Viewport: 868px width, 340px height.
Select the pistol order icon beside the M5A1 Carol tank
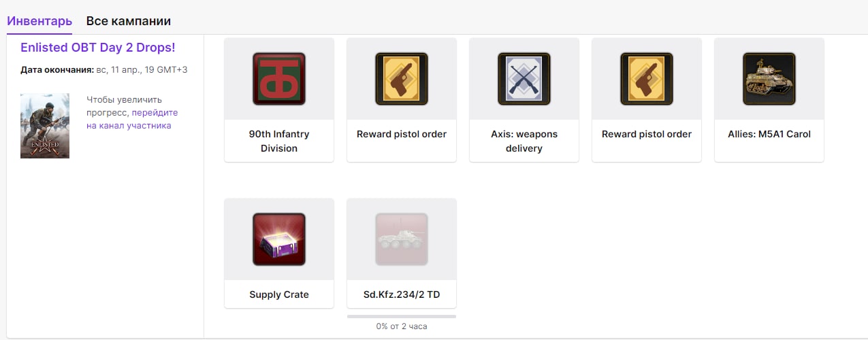pos(647,79)
